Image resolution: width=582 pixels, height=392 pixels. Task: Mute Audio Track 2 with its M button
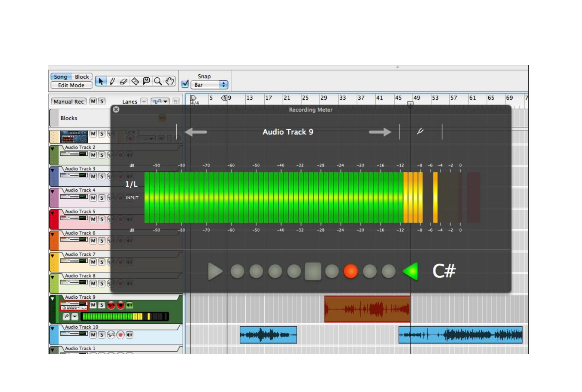[93, 155]
